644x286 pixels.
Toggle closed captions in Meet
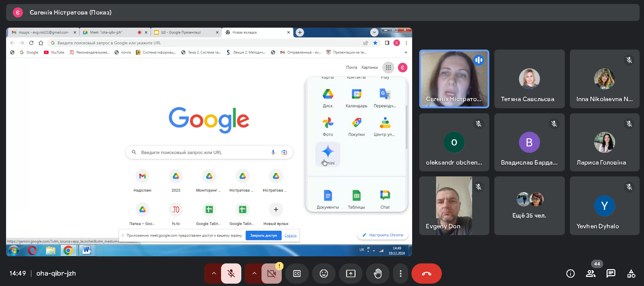(297, 274)
